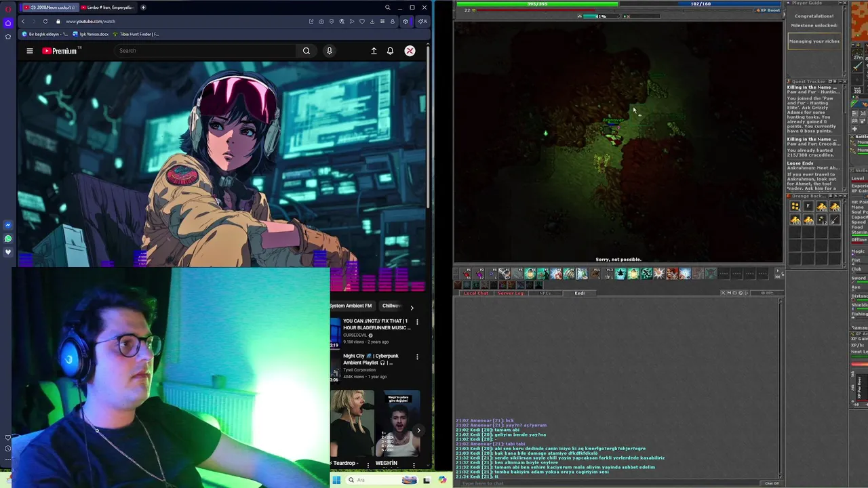Open the Teardrop Shorts thumbnail
868x488 pixels.
click(x=352, y=423)
